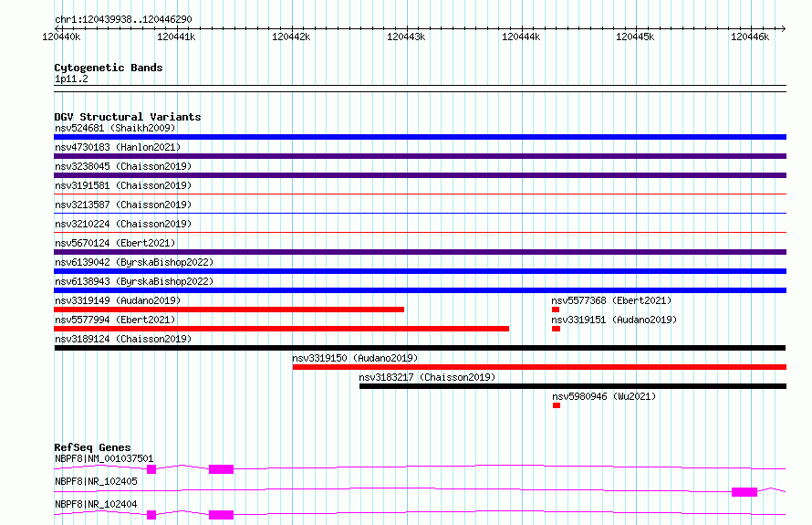Select the 1p11.2 band label

coord(71,79)
